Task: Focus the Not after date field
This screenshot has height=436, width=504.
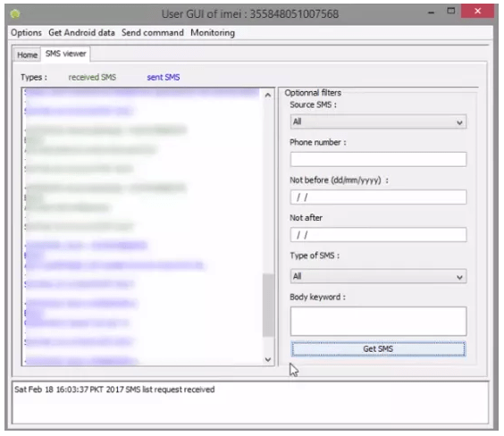Action: pos(378,235)
